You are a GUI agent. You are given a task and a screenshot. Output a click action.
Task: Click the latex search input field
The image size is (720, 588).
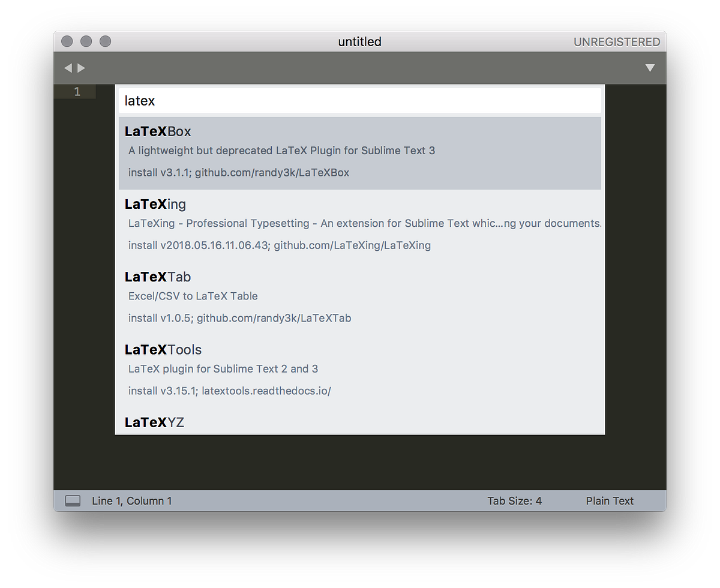tap(360, 101)
